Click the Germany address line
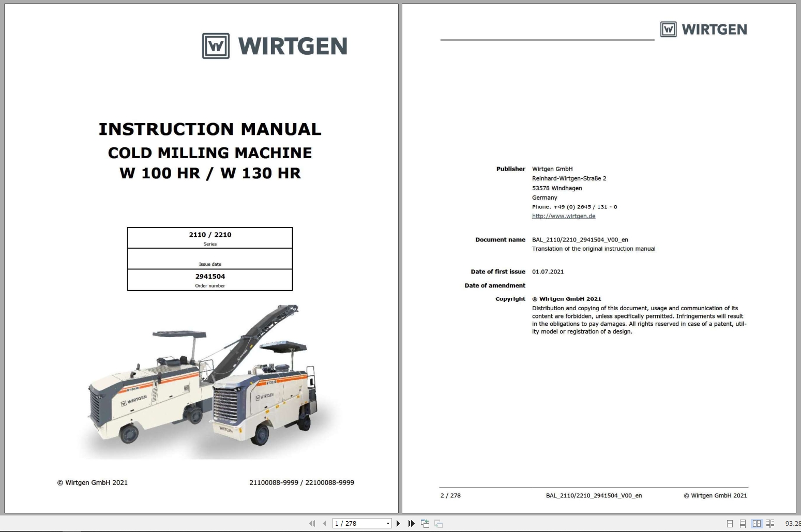This screenshot has width=801, height=532. [x=545, y=197]
